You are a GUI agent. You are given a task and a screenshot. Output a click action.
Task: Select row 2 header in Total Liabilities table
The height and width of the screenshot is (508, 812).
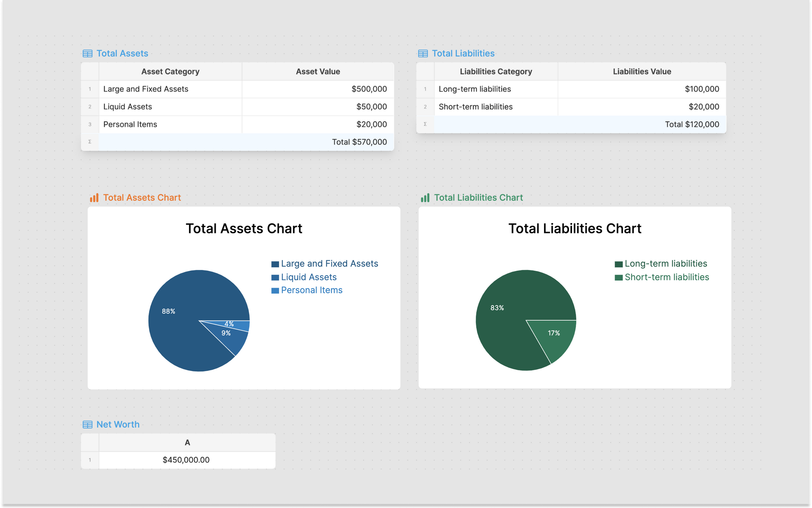(425, 107)
